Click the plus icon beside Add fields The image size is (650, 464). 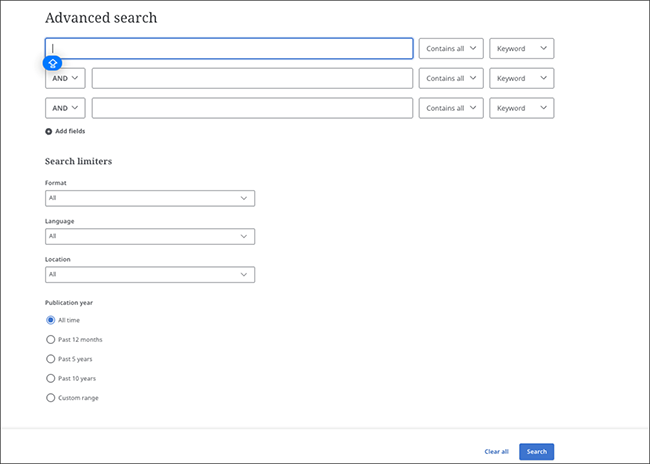[49, 131]
